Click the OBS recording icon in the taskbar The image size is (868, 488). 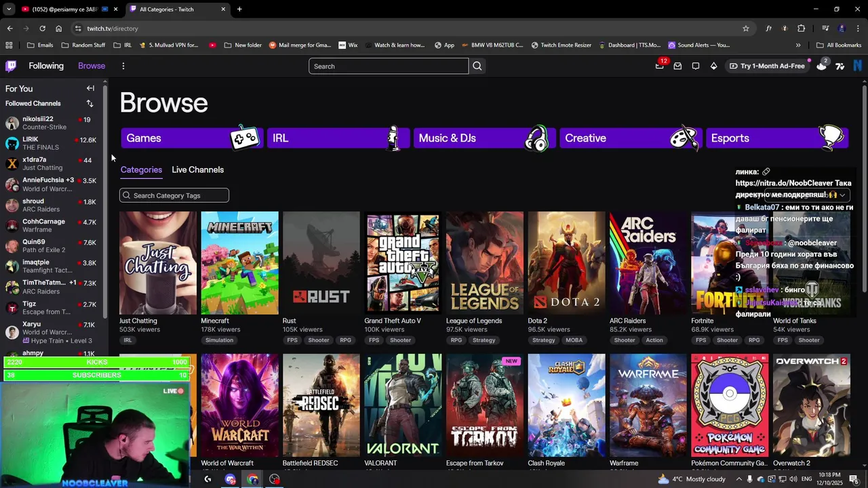click(x=274, y=479)
